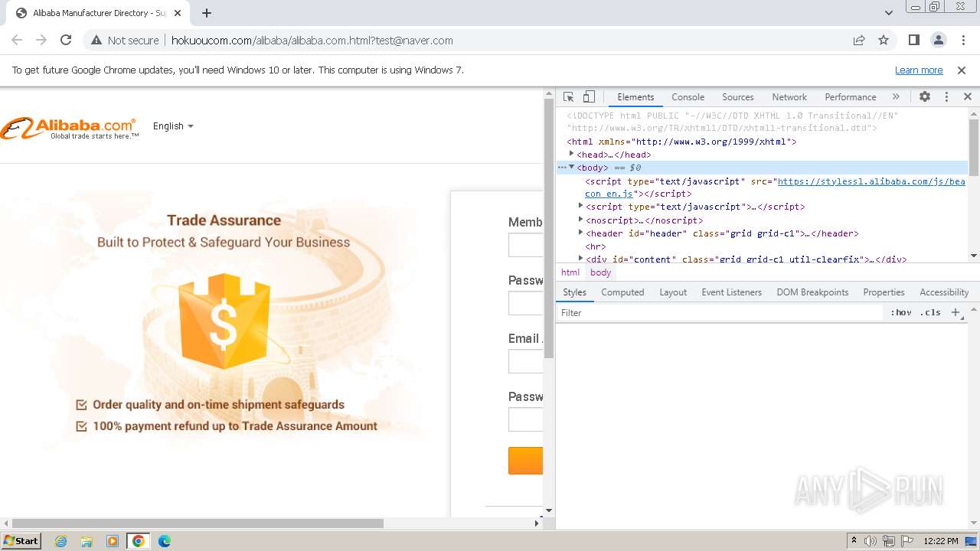The height and width of the screenshot is (551, 980).
Task: Open the Learn more update link
Action: (x=919, y=70)
